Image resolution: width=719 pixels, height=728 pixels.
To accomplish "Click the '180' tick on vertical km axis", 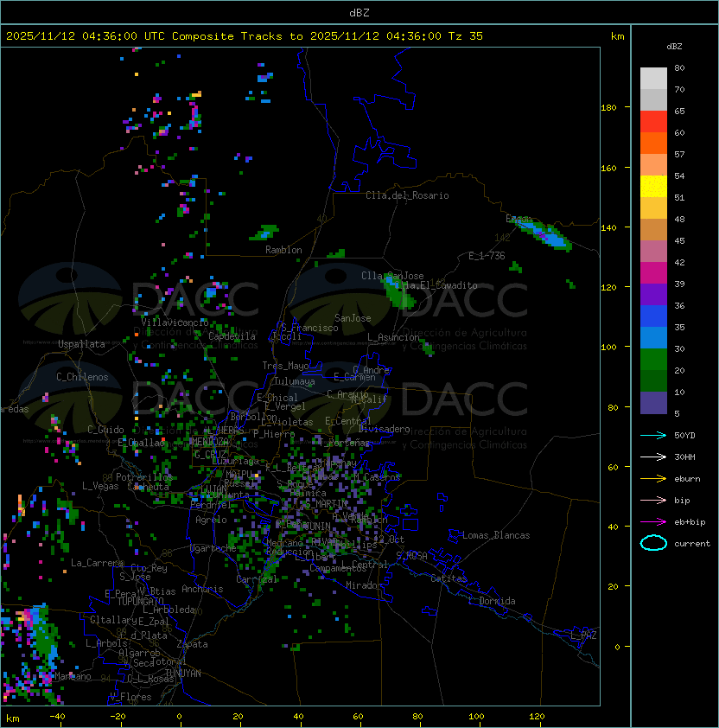I will (608, 108).
